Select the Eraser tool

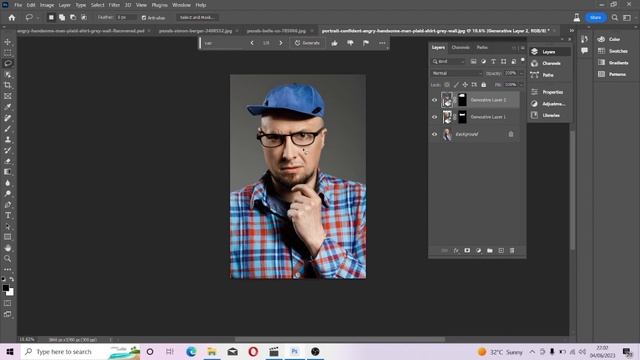8,161
